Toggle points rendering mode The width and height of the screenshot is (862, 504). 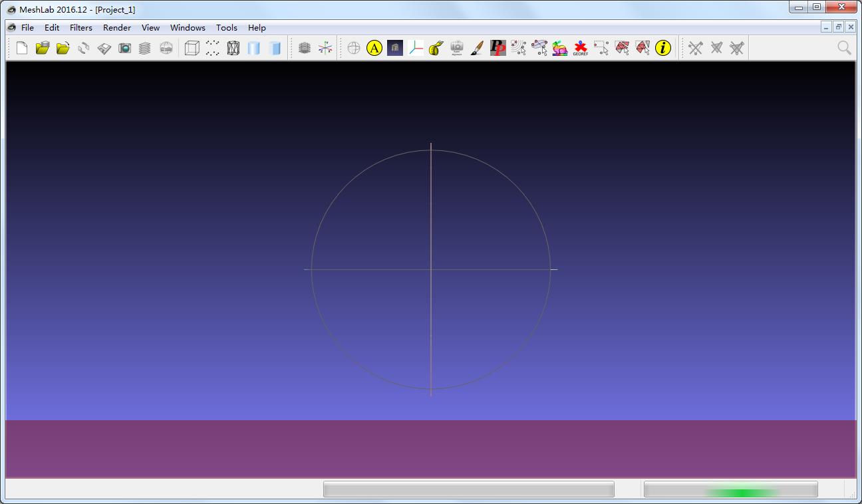pyautogui.click(x=212, y=47)
